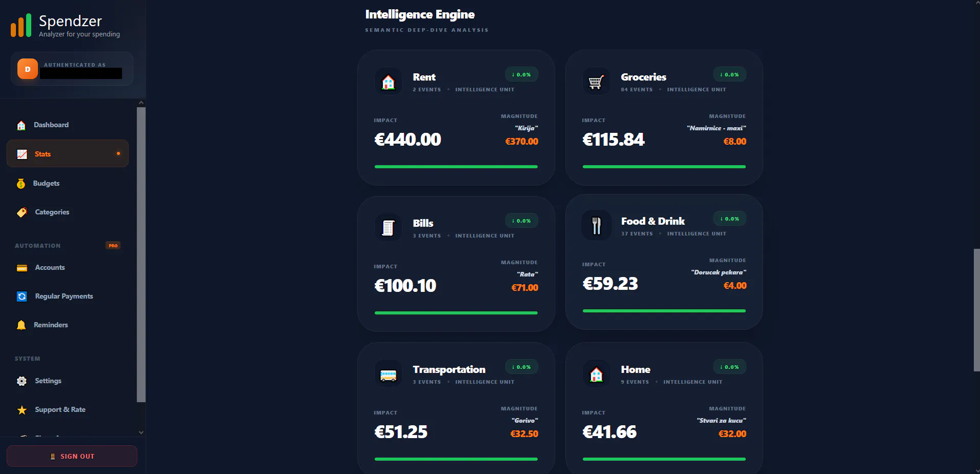The height and width of the screenshot is (474, 980).
Task: Click the Rent impact amount €440.00
Action: (408, 140)
